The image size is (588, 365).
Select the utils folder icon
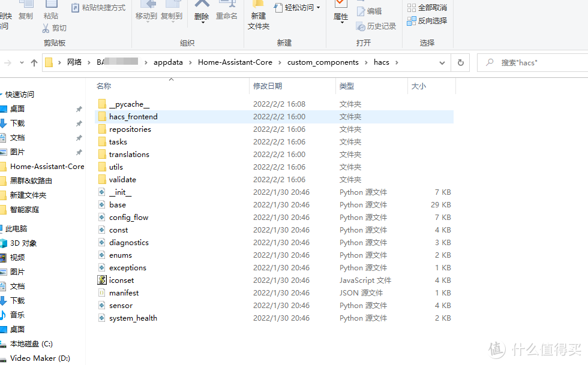102,167
